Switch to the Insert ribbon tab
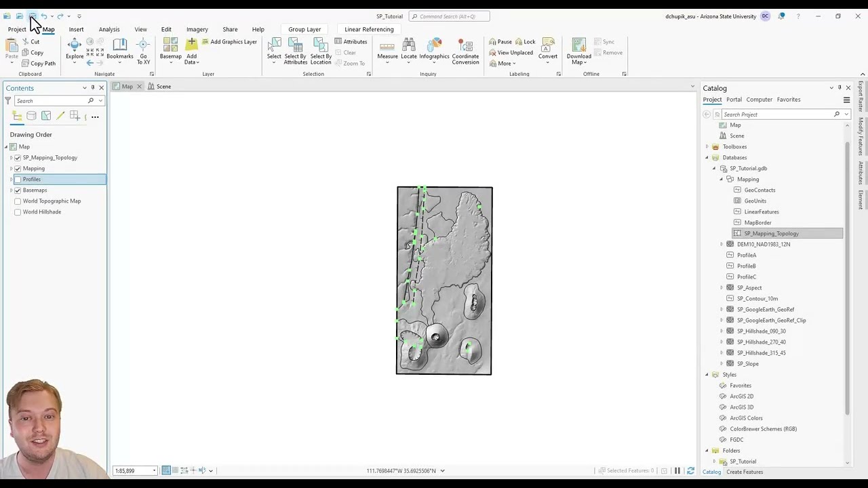 (x=76, y=29)
